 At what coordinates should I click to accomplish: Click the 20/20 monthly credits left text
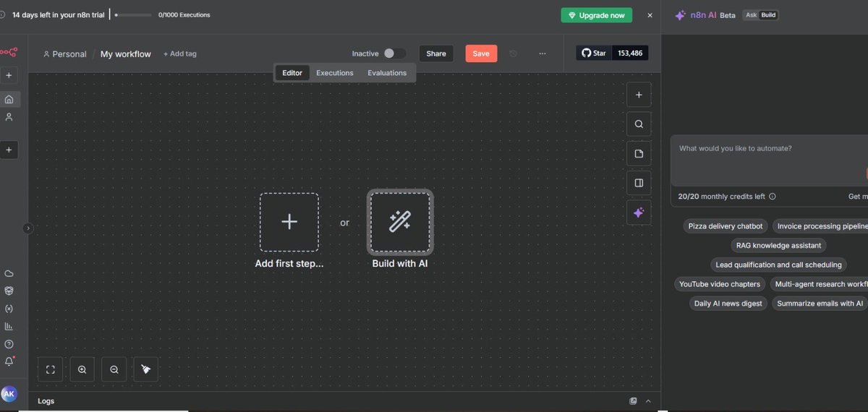(x=721, y=197)
